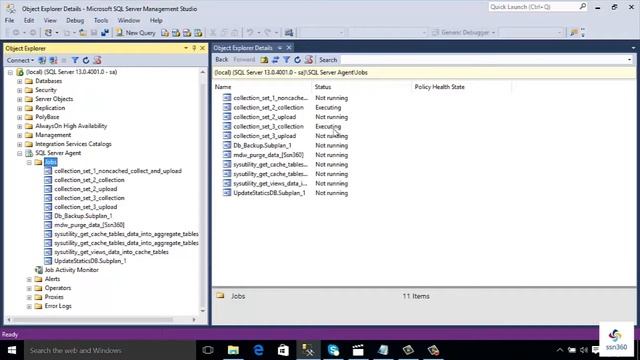Collapse the Jobs folder node
Screen dimensions: 640x360
[29, 162]
